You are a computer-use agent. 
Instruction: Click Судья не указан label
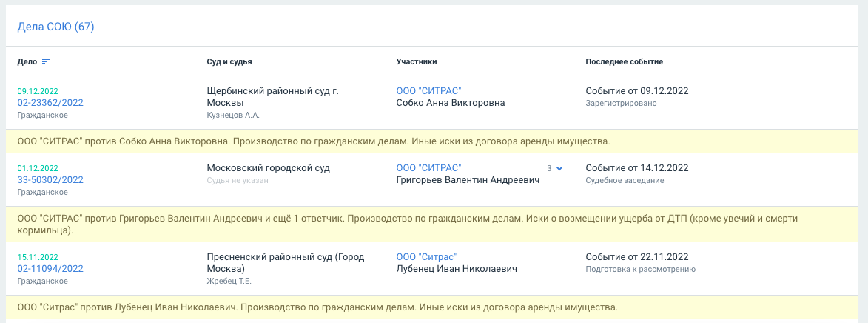click(238, 181)
